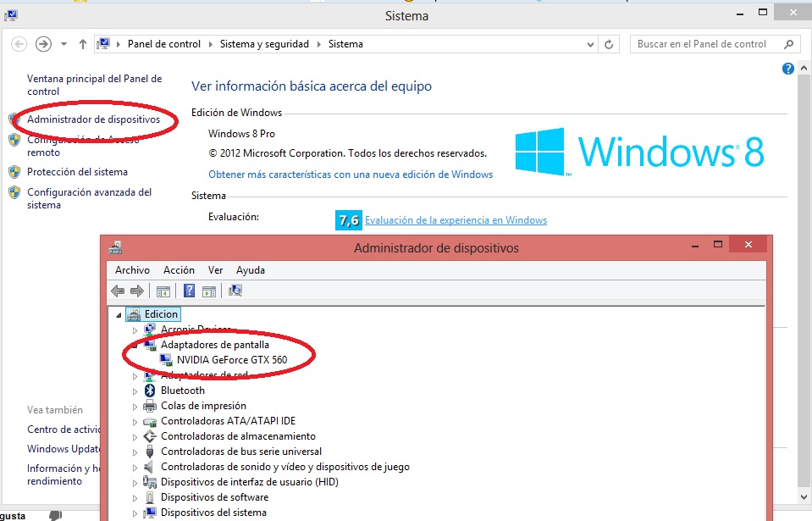812x521 pixels.
Task: Refresh the Sistema address bar
Action: tap(609, 44)
